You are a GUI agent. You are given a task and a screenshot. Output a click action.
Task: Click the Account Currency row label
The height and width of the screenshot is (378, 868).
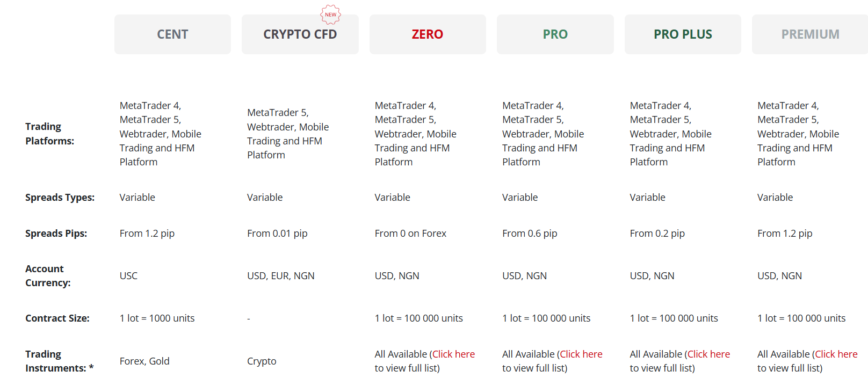pyautogui.click(x=48, y=276)
